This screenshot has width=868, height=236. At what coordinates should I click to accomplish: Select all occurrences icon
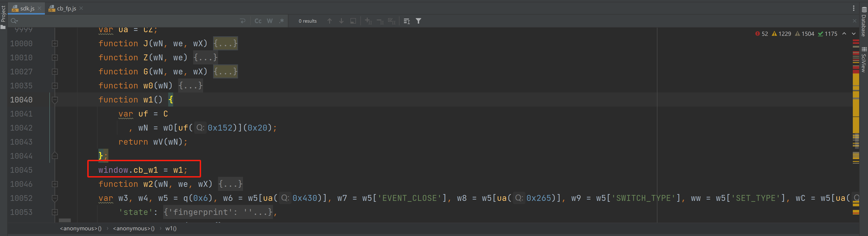391,21
